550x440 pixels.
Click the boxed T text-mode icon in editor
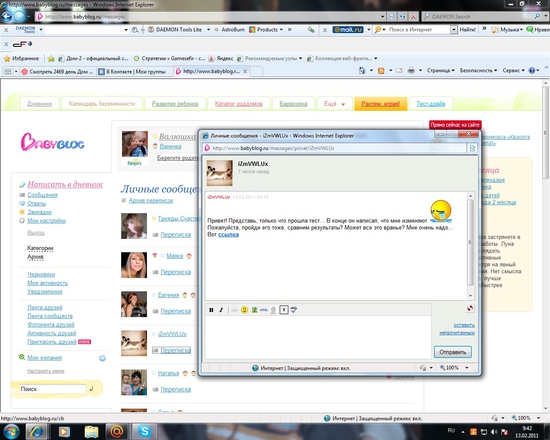284,309
